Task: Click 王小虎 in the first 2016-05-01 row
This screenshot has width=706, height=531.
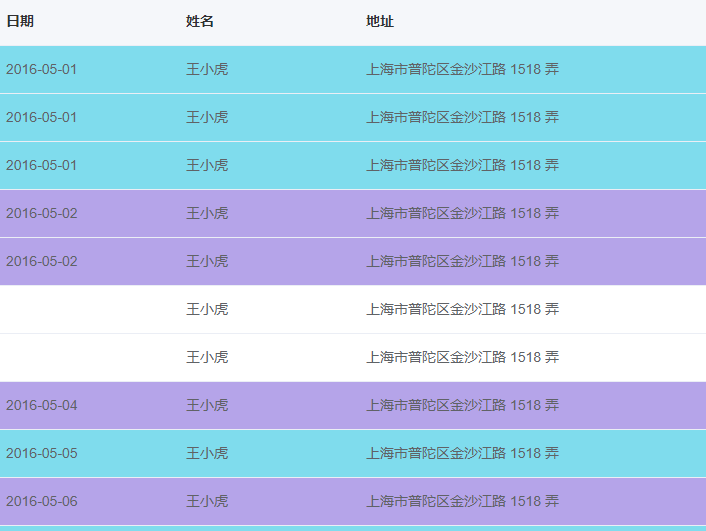Action: click(207, 69)
